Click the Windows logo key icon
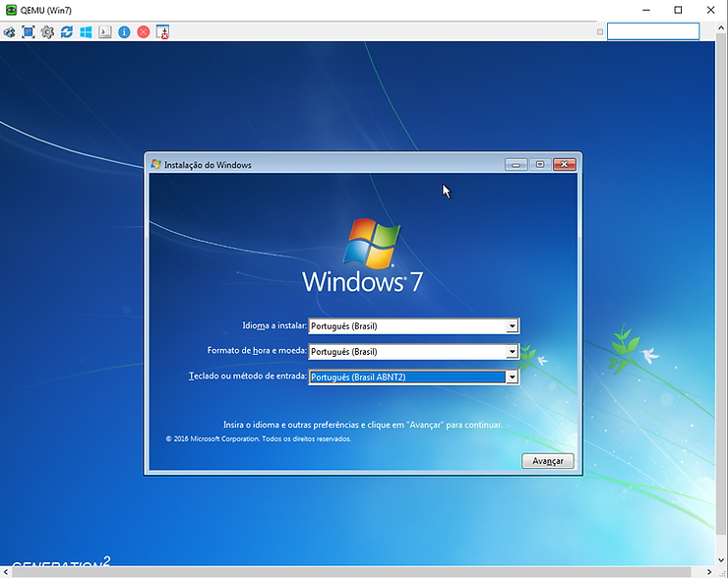728x578 pixels. [x=86, y=32]
